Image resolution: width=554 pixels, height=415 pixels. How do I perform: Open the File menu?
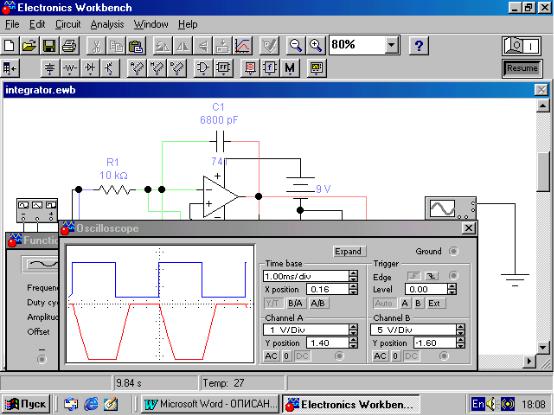(x=12, y=24)
